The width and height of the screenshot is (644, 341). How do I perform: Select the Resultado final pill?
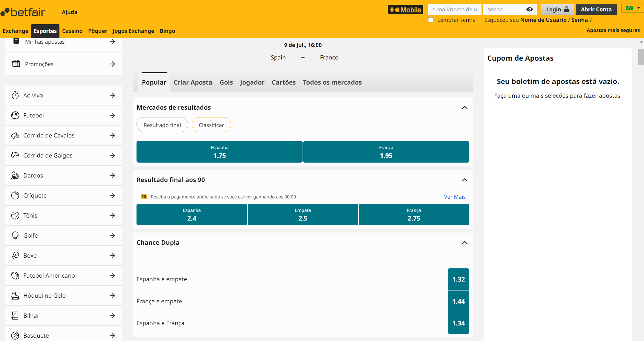click(x=162, y=125)
